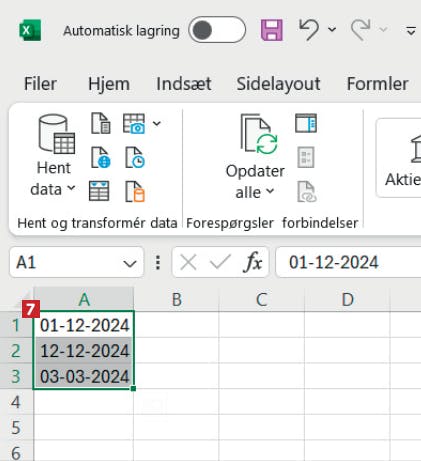Open the Name Box dropdown arrow
Viewport: 421px width, 461px height.
click(130, 263)
